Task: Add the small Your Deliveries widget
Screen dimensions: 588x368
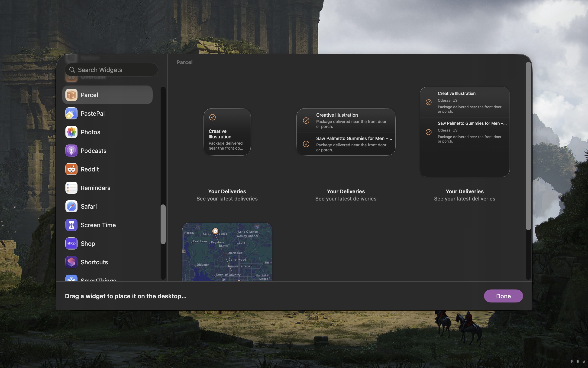Action: tap(227, 132)
